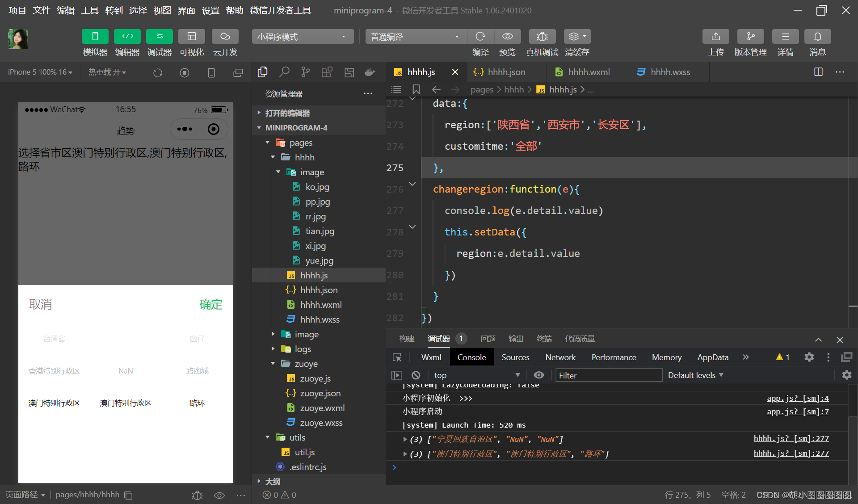Click the real device debug icon

(542, 37)
